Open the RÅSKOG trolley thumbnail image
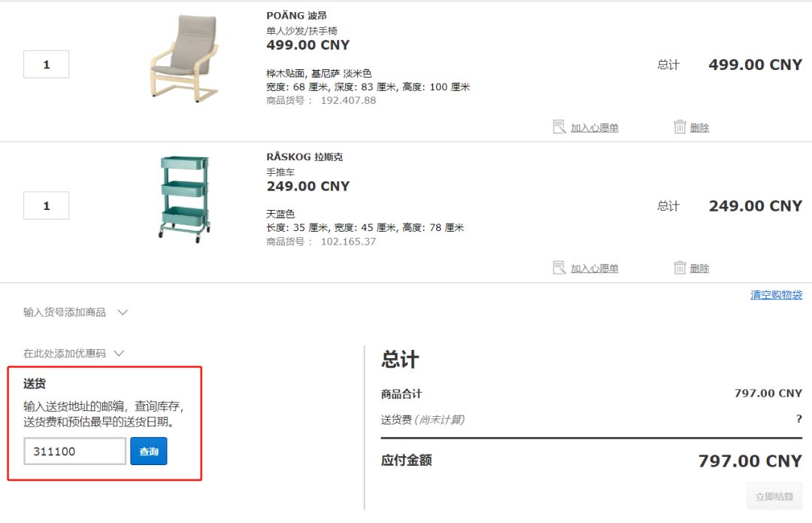The image size is (812, 523). [184, 196]
